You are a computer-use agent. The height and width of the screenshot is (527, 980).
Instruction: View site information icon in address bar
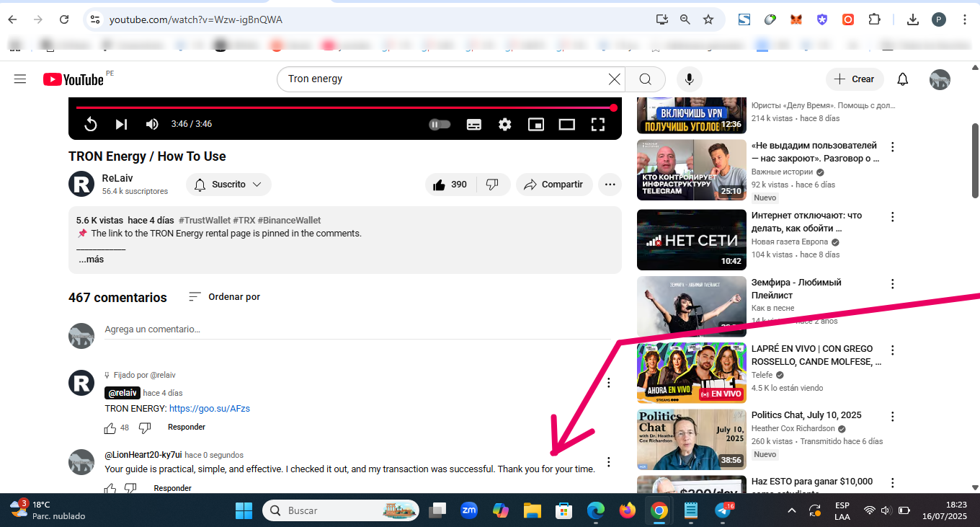(95, 19)
